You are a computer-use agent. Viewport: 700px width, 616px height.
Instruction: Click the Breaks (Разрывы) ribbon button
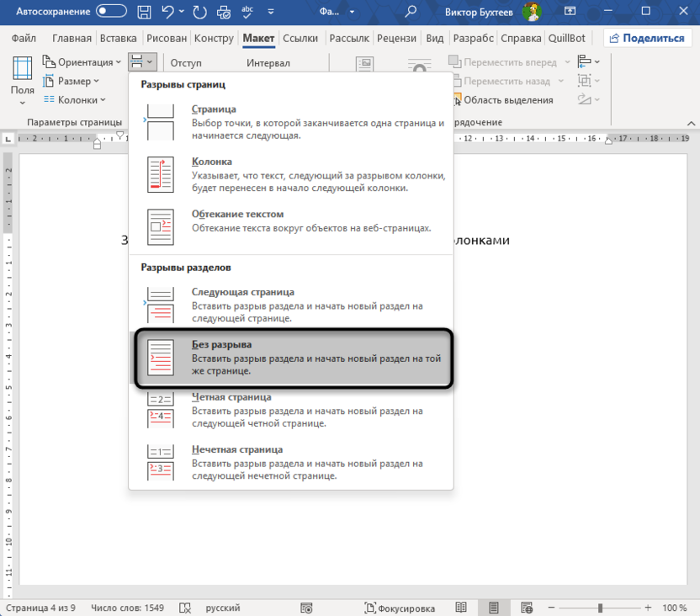click(142, 62)
